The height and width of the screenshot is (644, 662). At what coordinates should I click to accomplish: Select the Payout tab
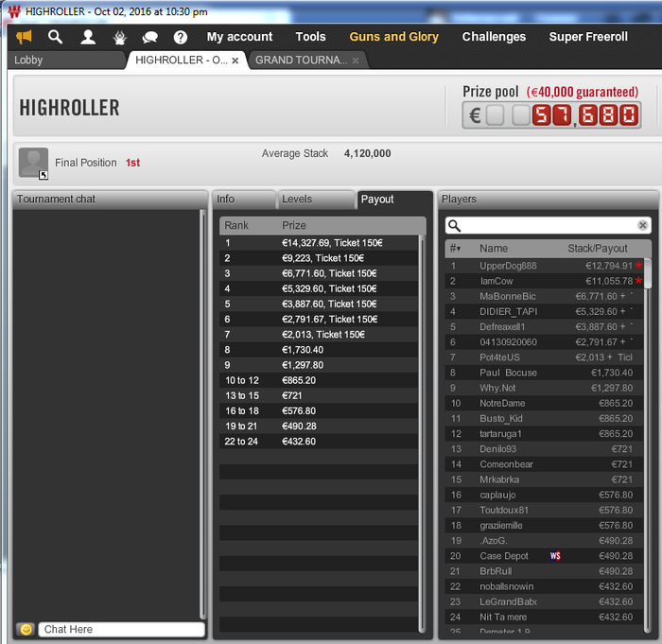tap(394, 199)
